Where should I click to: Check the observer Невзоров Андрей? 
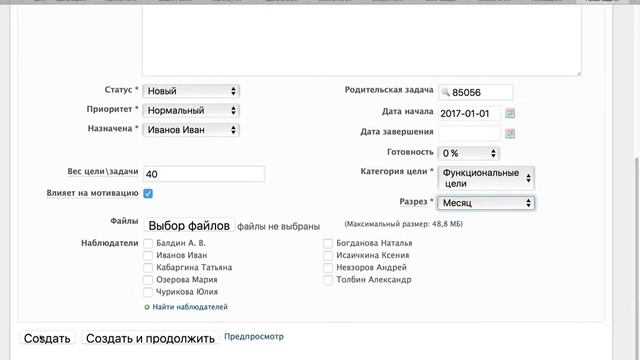click(328, 268)
